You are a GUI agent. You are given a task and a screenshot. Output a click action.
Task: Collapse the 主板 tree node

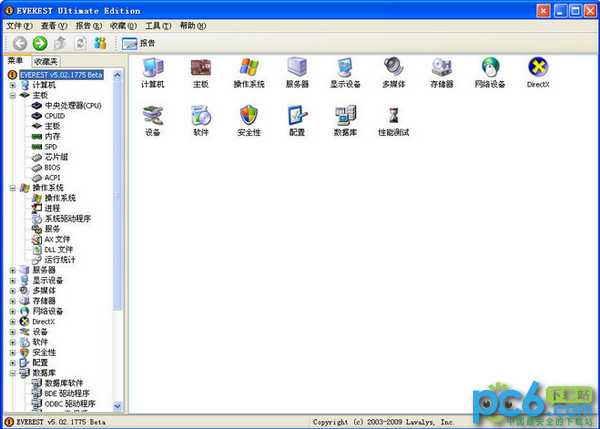coord(12,95)
